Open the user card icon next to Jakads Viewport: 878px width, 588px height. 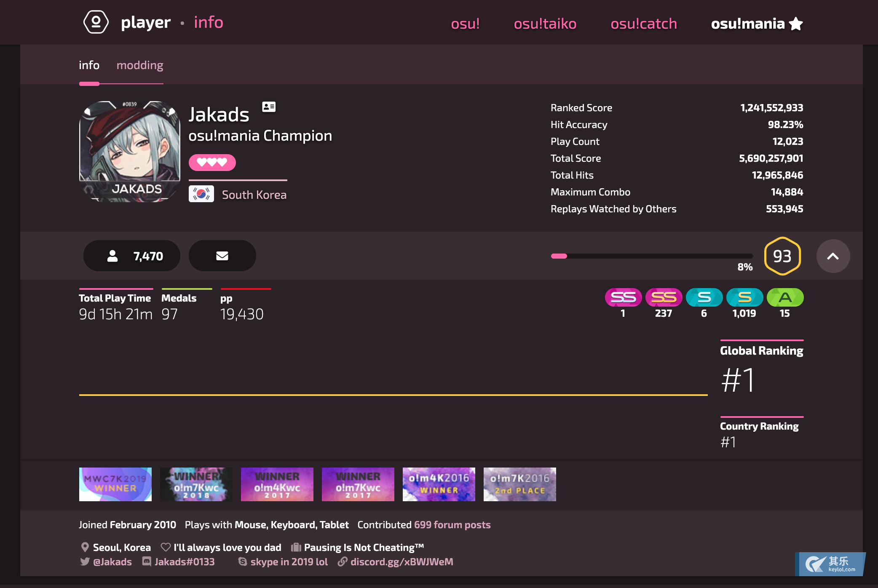tap(269, 107)
